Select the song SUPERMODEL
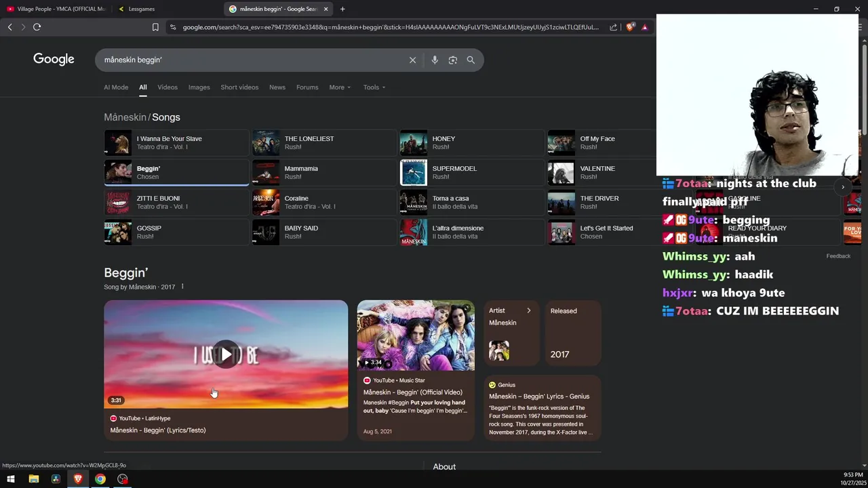This screenshot has height=488, width=868. (472, 173)
